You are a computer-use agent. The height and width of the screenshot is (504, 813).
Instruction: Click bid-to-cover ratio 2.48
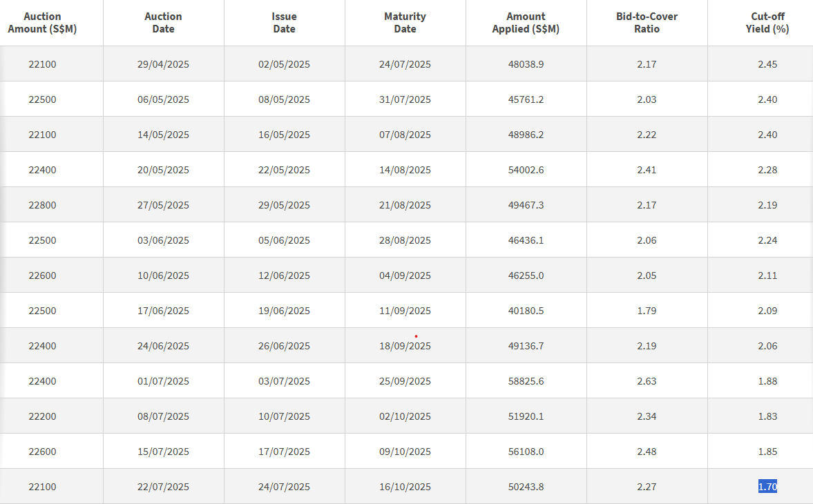pyautogui.click(x=647, y=452)
